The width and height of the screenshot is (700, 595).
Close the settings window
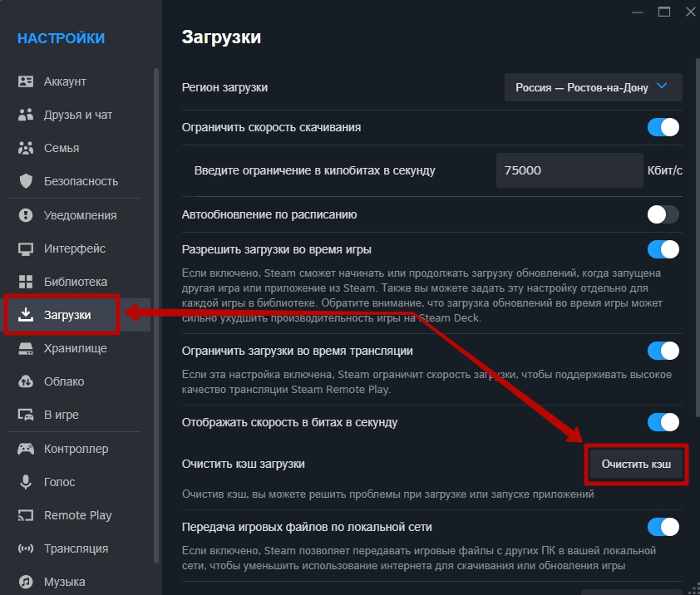(691, 12)
